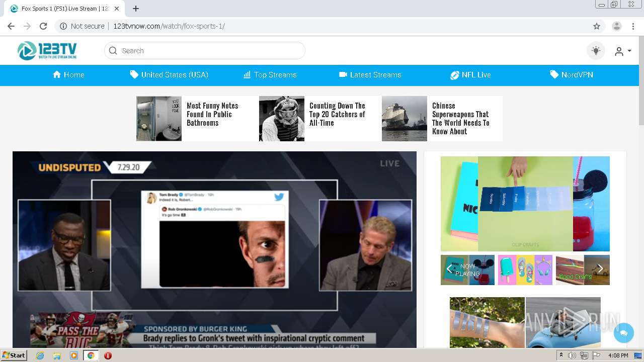View Not secure site information
This screenshot has height=362, width=644.
82,26
